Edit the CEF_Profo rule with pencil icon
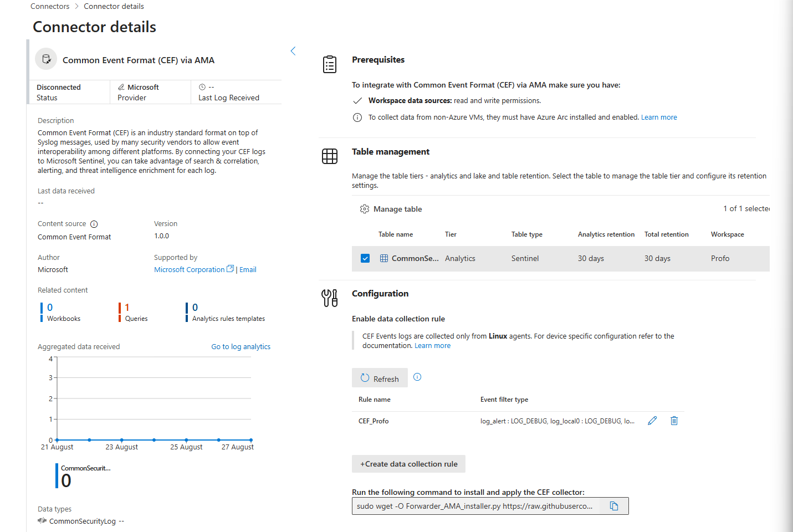Viewport: 793px width, 532px height. click(652, 421)
